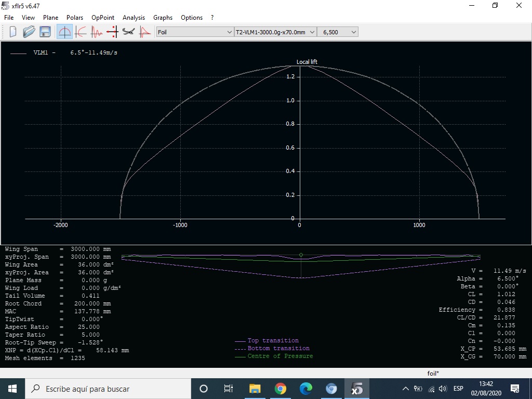
Task: Expand the 6,500 operating point dropdown
Action: tap(338, 32)
